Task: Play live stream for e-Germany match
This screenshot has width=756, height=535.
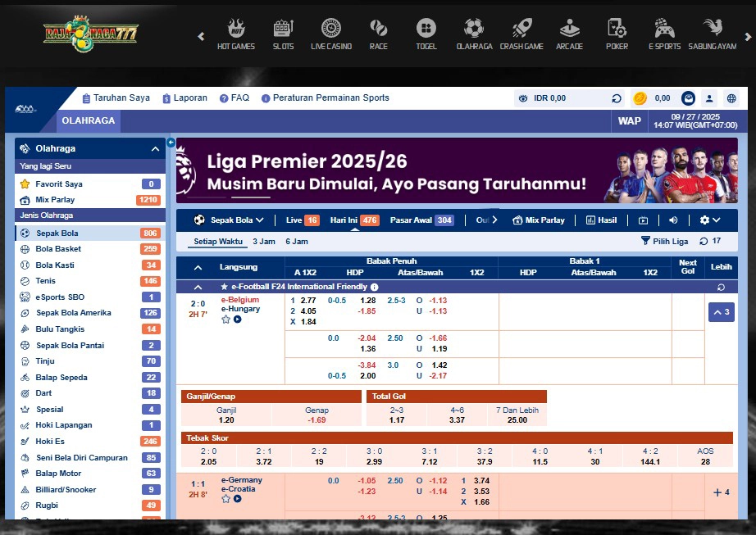Action: coord(237,499)
